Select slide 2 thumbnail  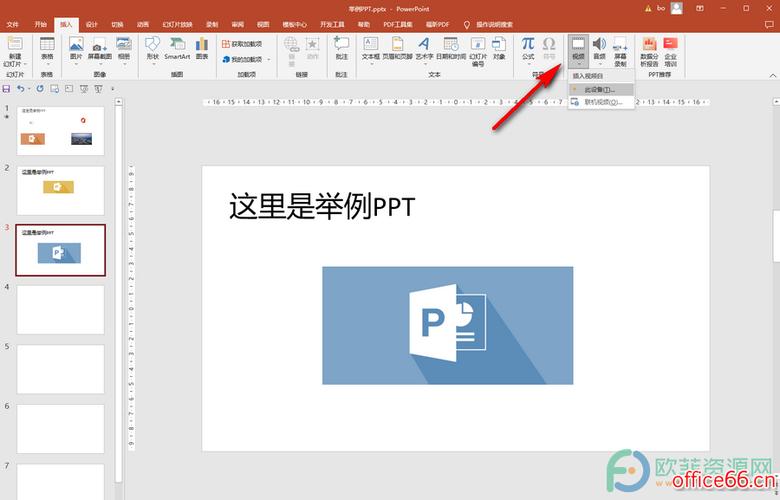[x=61, y=191]
